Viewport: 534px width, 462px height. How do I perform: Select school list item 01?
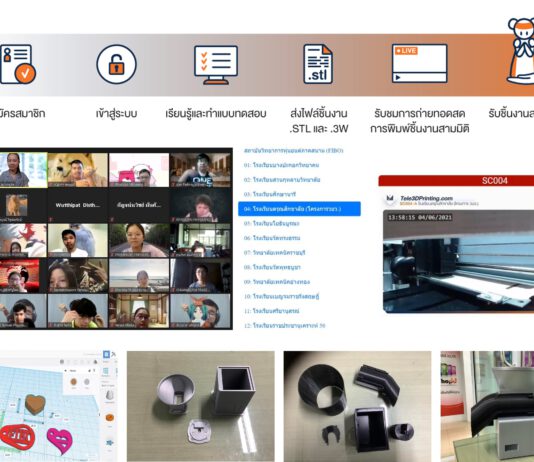point(281,165)
